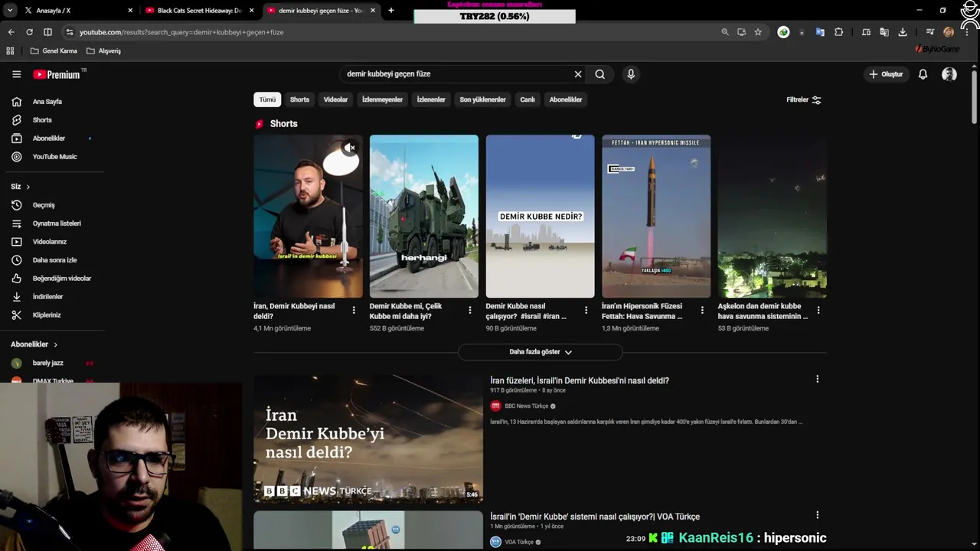This screenshot has width=980, height=551.
Task: Unmute the first Short preview
Action: click(350, 148)
